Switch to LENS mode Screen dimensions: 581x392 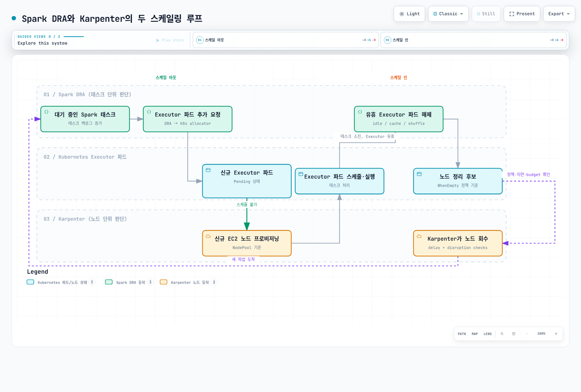point(488,334)
